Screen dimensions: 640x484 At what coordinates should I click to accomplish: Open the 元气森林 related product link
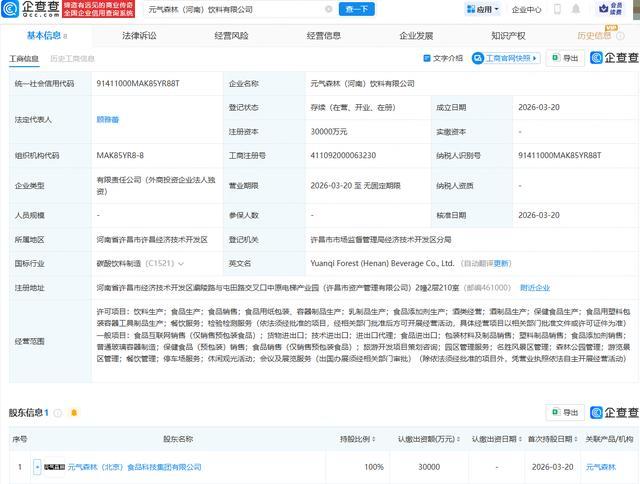(601, 467)
